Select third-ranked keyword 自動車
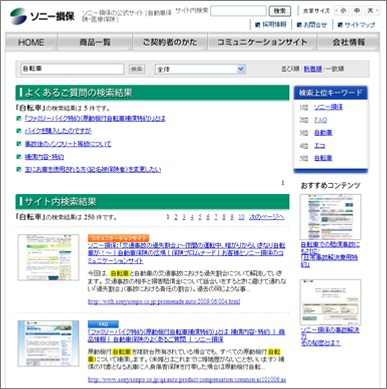The width and height of the screenshot is (387, 389). click(x=323, y=133)
